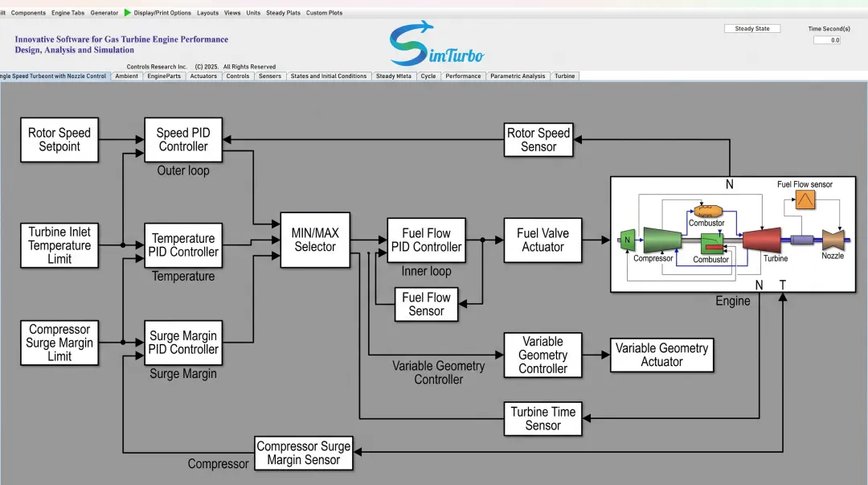
Task: Click the purple shaft component icon
Action: pyautogui.click(x=801, y=240)
